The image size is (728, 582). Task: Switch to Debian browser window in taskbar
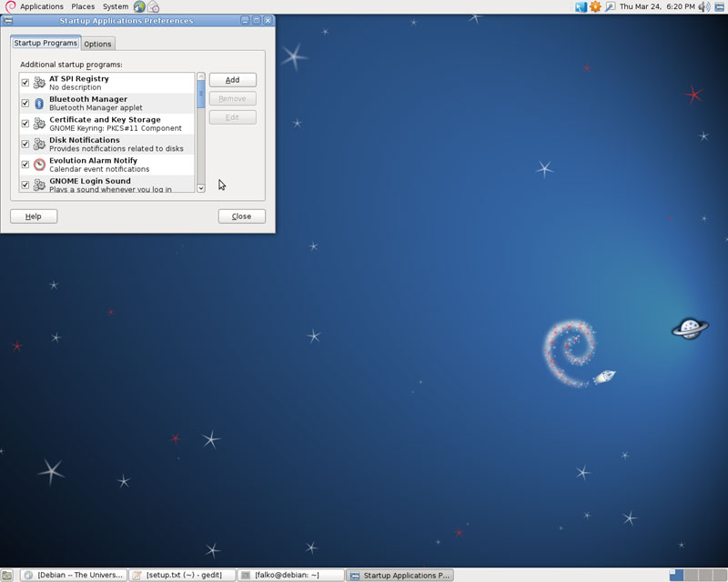pyautogui.click(x=75, y=576)
